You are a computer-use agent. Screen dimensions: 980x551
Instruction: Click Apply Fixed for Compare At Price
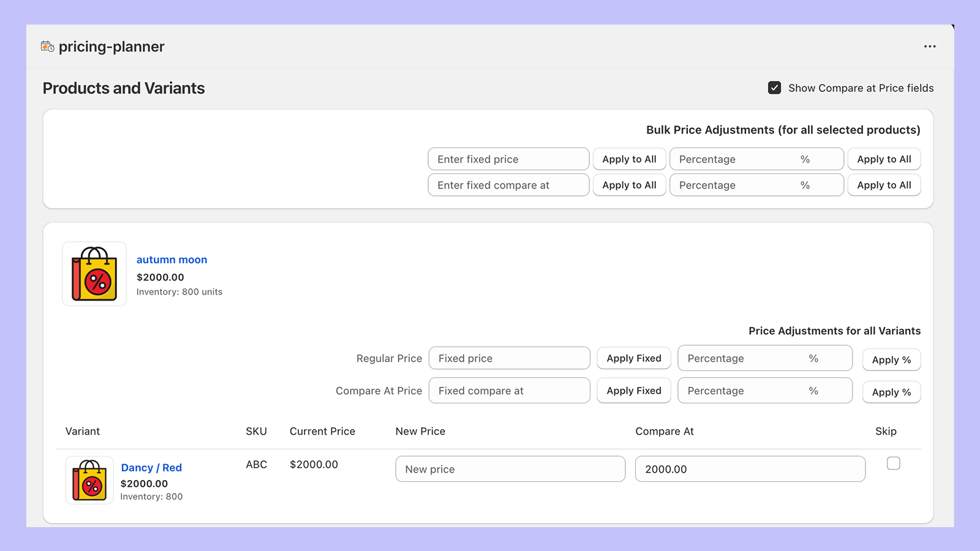coord(633,391)
